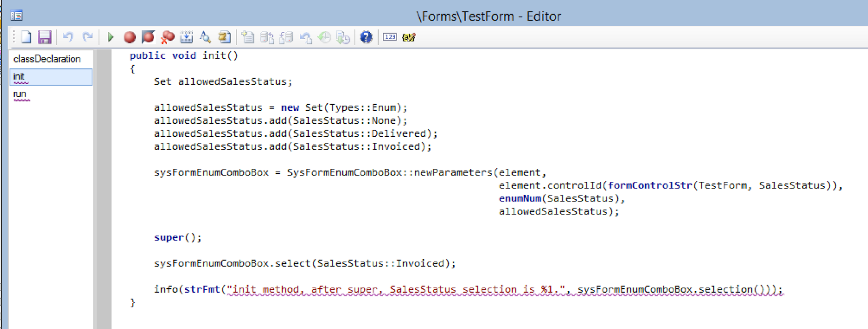Open the run method from the list
The width and height of the screenshot is (868, 329).
[20, 94]
